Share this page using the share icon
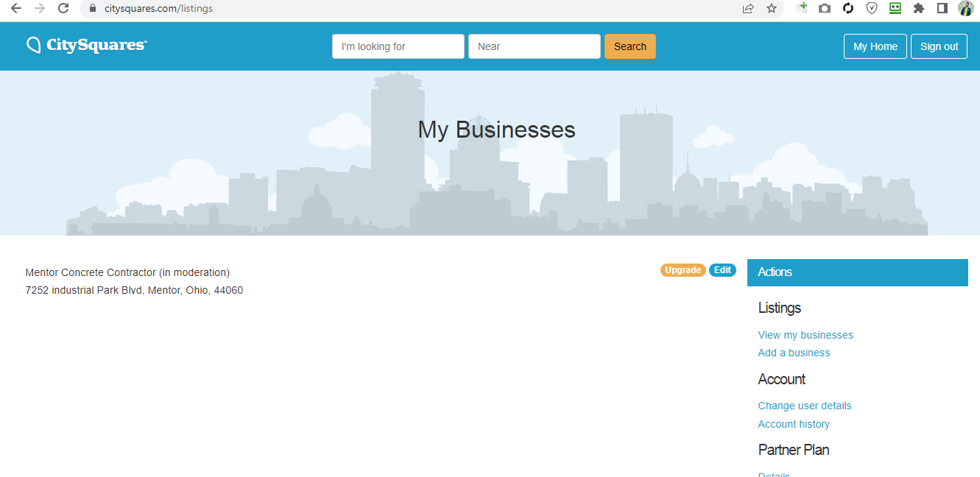 tap(748, 9)
